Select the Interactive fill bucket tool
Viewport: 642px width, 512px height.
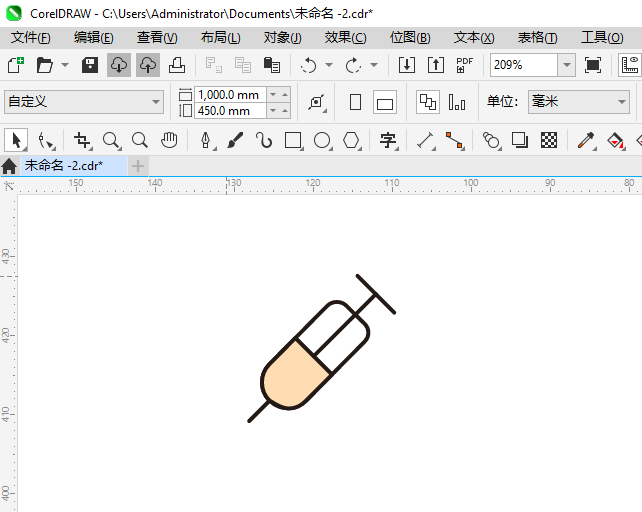(x=615, y=140)
